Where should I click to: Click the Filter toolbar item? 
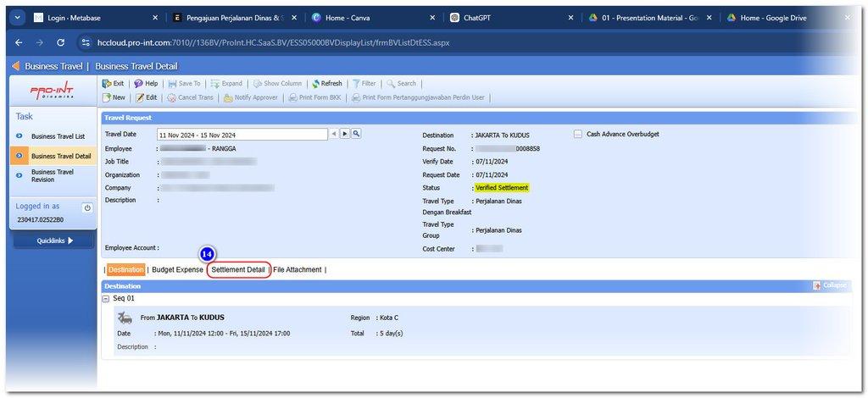(x=364, y=84)
